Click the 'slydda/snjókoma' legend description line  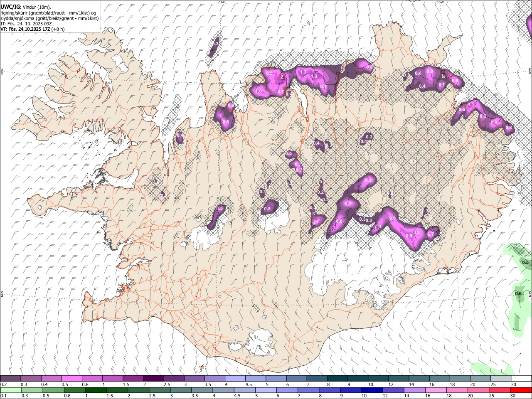(49, 18)
